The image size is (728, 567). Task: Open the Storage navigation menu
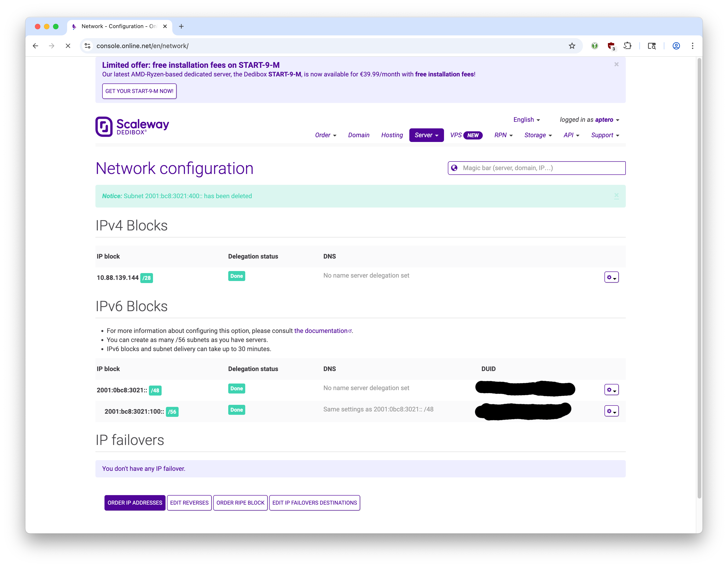(538, 135)
